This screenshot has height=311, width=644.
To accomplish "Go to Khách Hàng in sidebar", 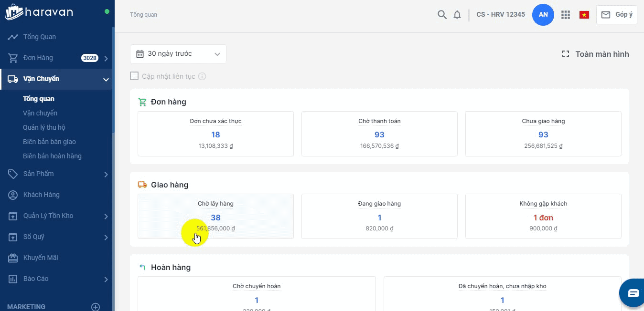I will (x=42, y=195).
